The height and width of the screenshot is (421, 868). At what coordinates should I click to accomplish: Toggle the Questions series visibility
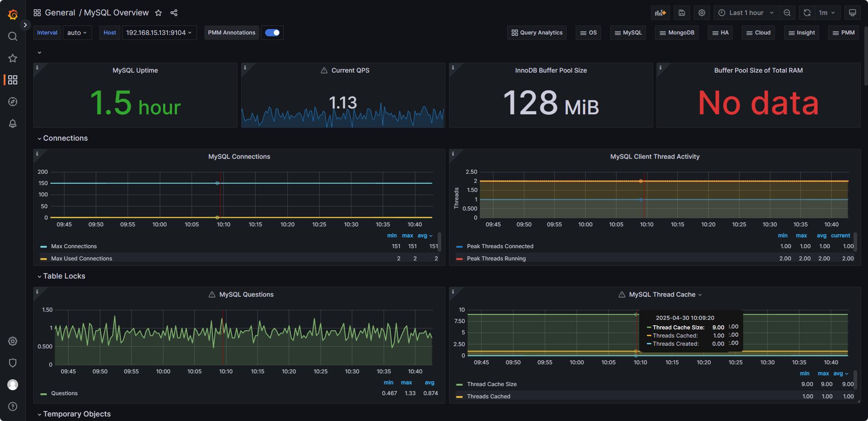[x=64, y=393]
